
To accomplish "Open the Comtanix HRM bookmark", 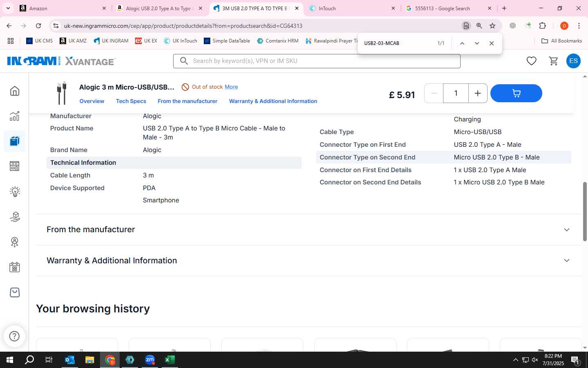I will click(x=278, y=41).
